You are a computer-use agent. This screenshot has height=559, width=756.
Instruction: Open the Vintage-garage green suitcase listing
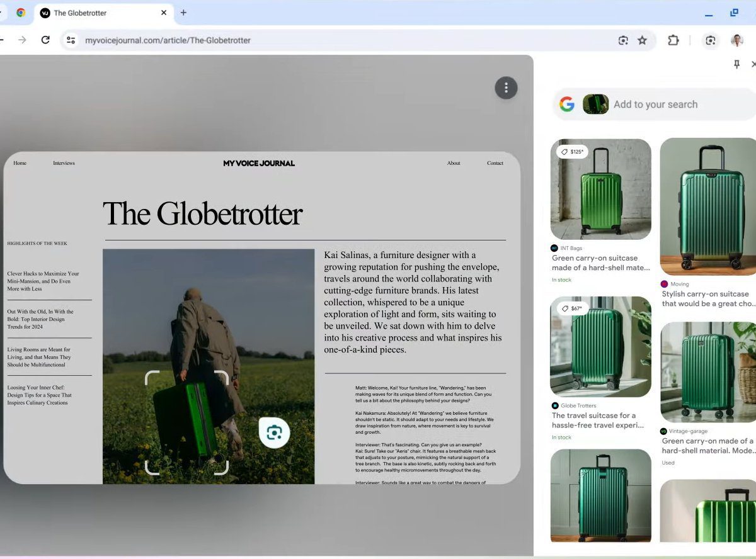[x=707, y=446]
